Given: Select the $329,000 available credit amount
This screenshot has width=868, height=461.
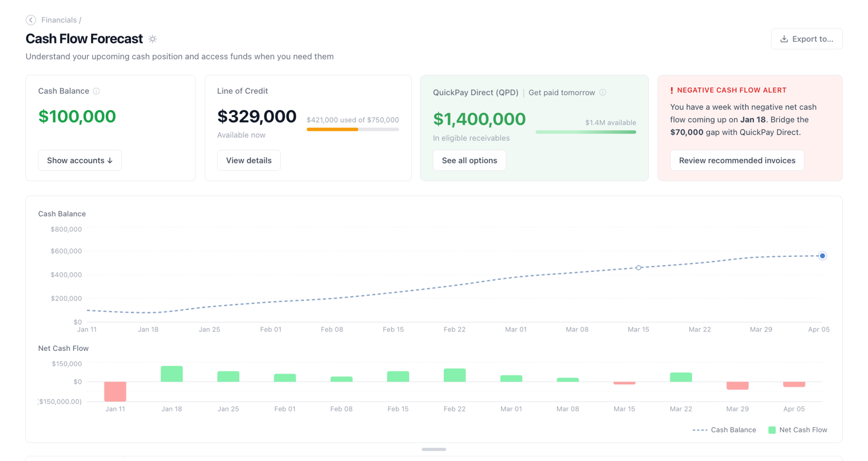Looking at the screenshot, I should pos(257,116).
